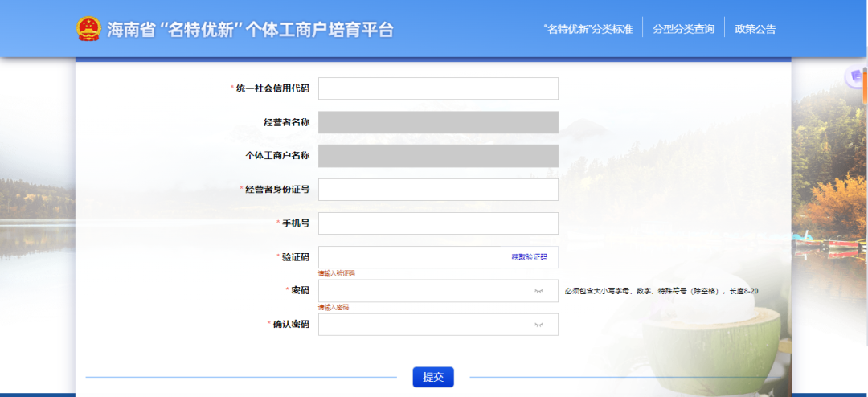Open 政策公告 in top navigation
Viewport: 868px width, 397px height.
pos(755,29)
